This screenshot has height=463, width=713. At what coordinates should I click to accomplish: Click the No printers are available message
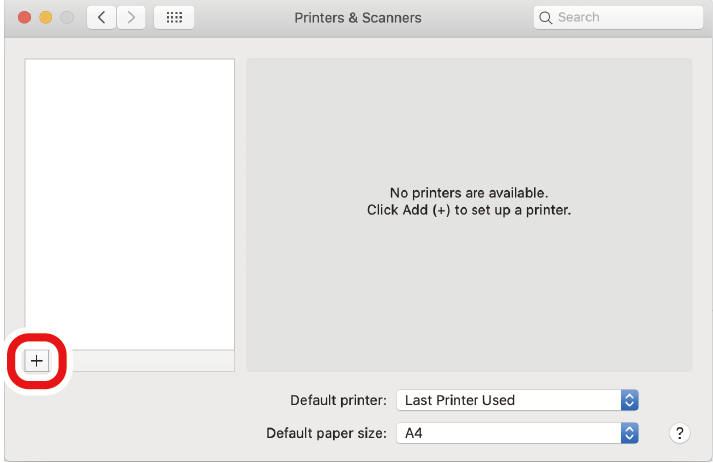[x=469, y=201]
